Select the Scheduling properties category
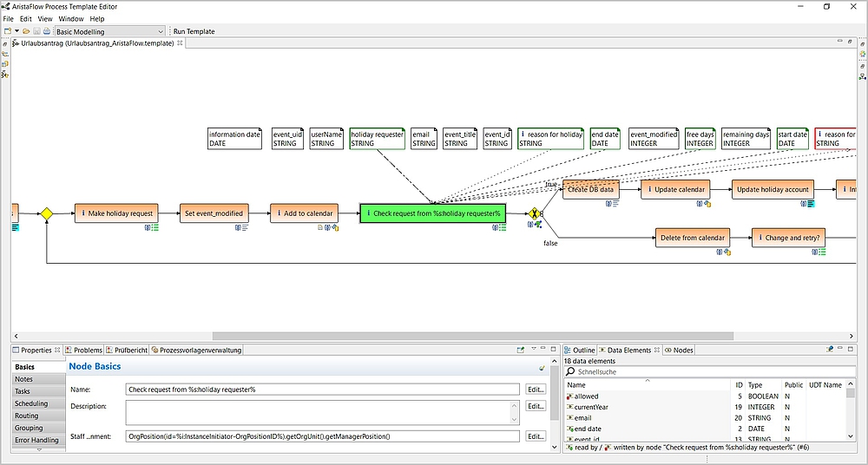Viewport: 868px width, 465px height. pos(31,403)
